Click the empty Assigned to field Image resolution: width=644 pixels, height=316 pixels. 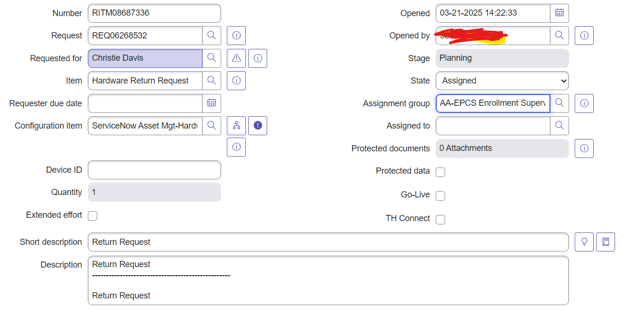tap(493, 126)
